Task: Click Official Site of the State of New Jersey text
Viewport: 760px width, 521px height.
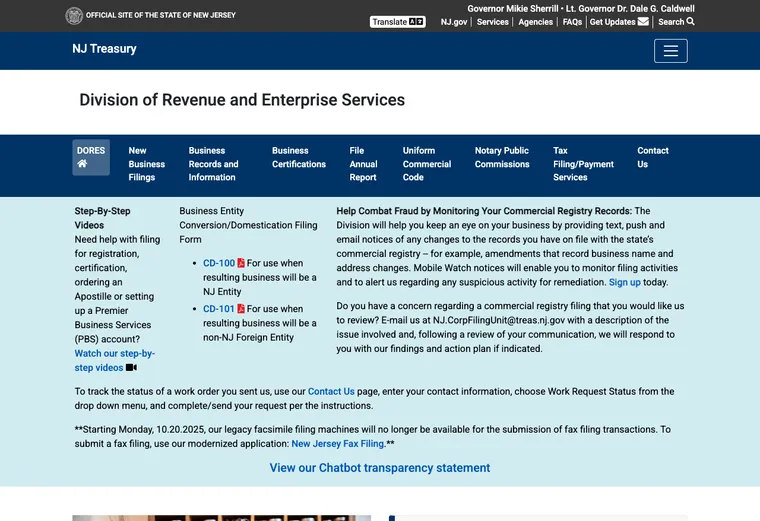Action: 160,16
